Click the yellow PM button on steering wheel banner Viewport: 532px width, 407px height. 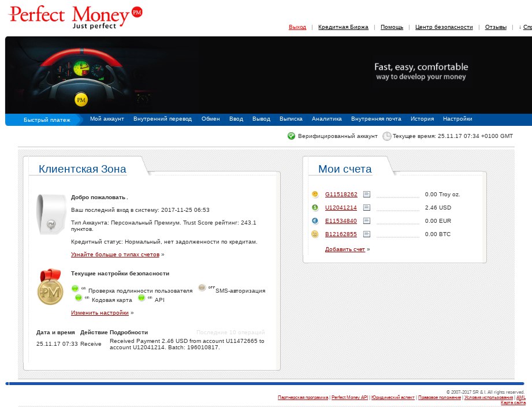pos(81,100)
